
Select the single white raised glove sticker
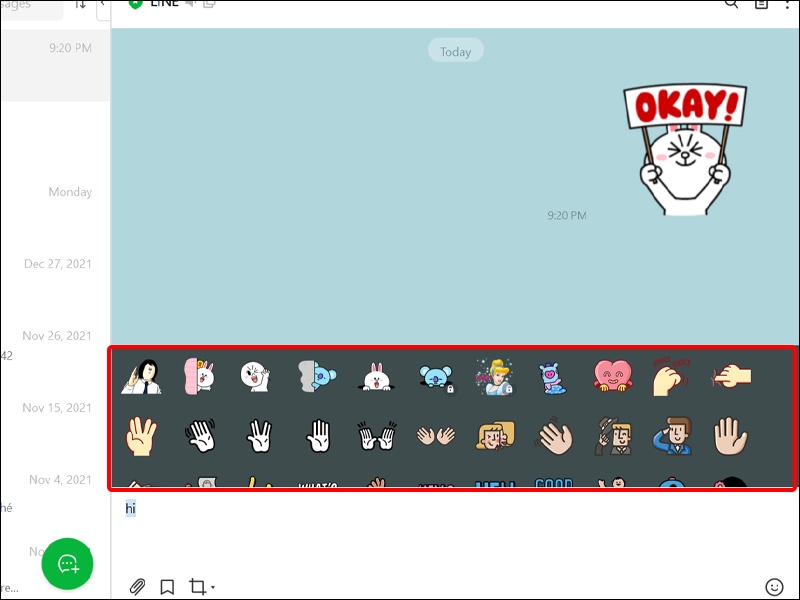click(318, 436)
